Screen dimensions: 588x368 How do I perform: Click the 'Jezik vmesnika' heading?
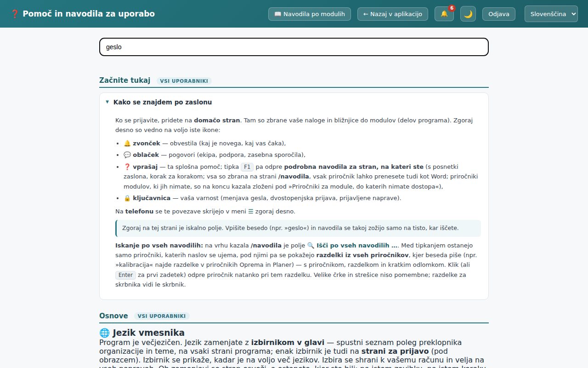[x=148, y=333]
